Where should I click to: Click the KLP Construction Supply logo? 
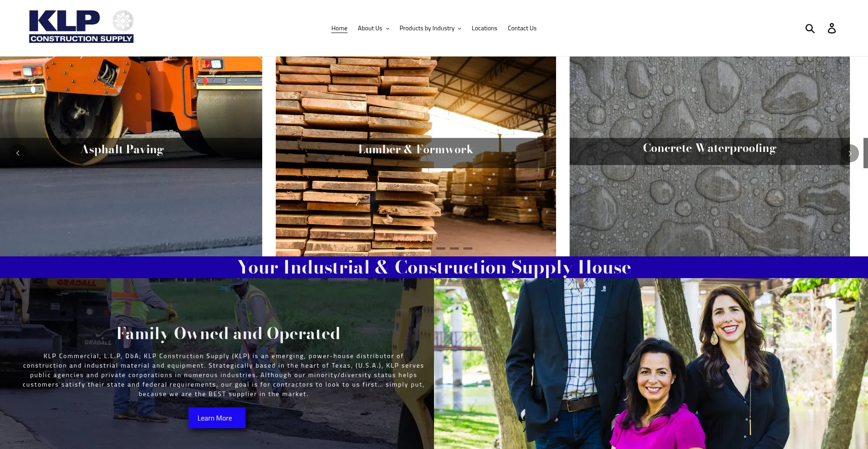(x=81, y=27)
